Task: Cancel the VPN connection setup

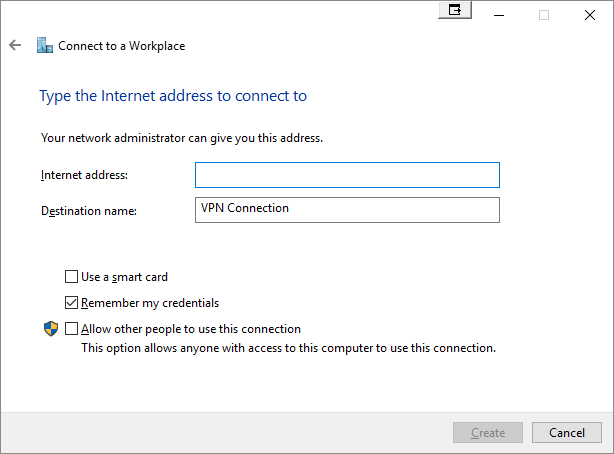Action: pos(567,432)
